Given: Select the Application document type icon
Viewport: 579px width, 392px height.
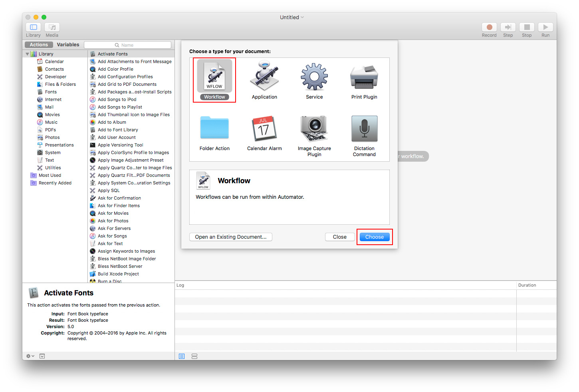Looking at the screenshot, I should 264,76.
